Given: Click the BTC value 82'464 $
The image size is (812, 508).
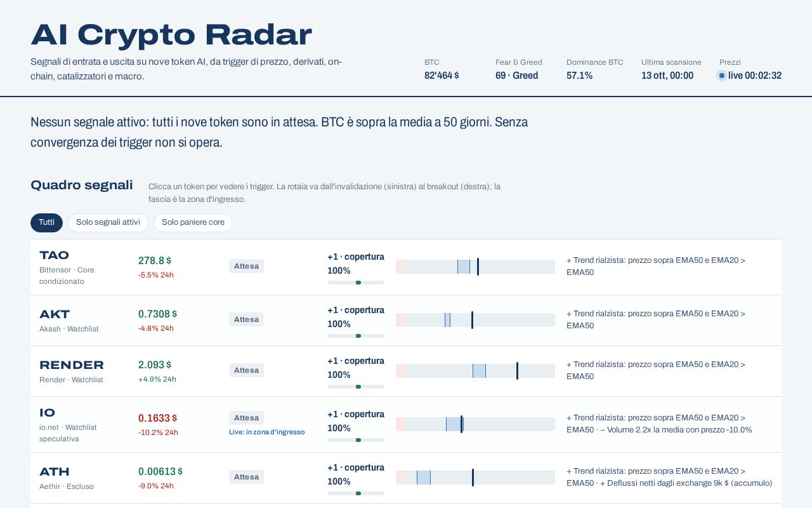Looking at the screenshot, I should (x=442, y=76).
